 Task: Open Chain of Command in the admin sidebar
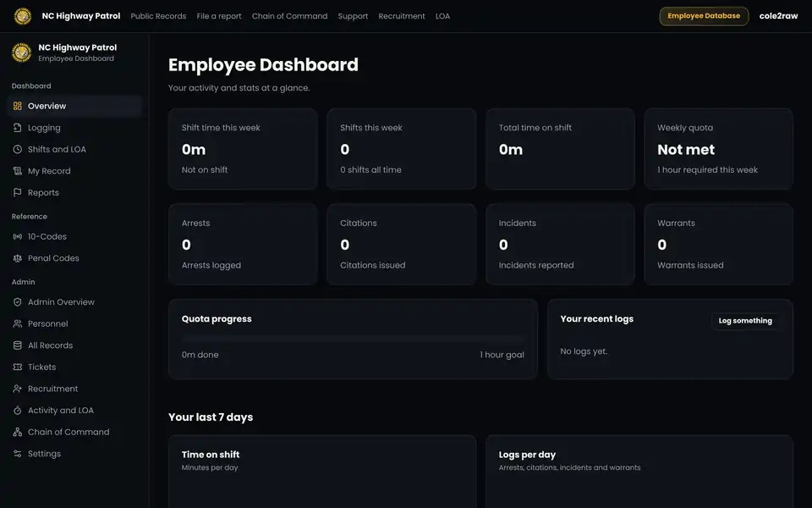click(x=75, y=432)
